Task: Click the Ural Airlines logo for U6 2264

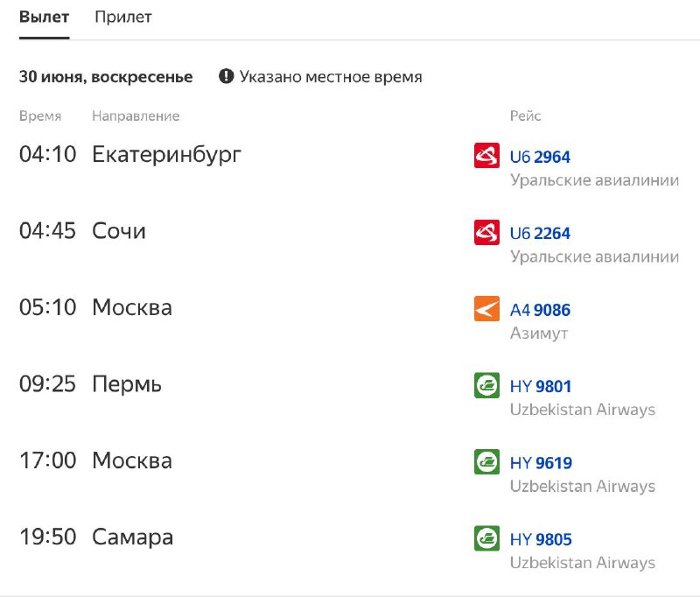Action: 486,232
